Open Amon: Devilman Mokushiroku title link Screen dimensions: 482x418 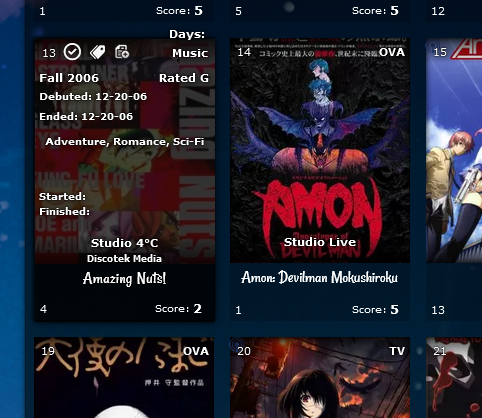coord(320,277)
